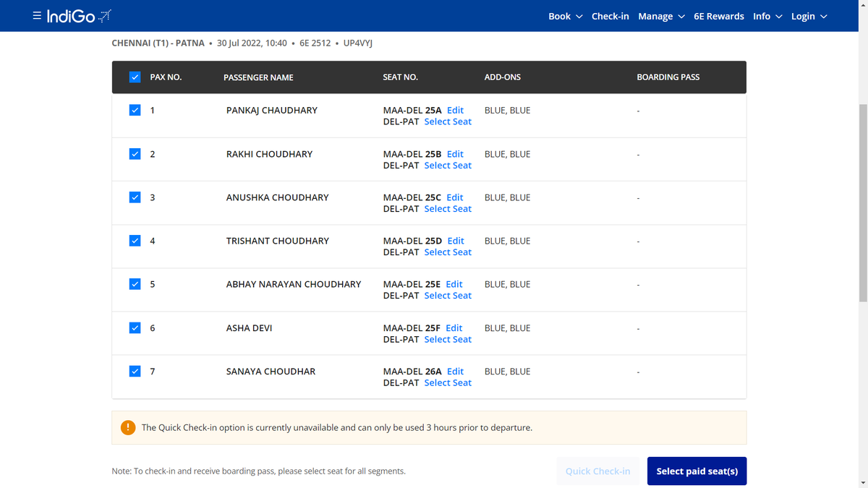This screenshot has height=488, width=868.
Task: Expand the Manage dropdown menu
Action: [x=661, y=16]
